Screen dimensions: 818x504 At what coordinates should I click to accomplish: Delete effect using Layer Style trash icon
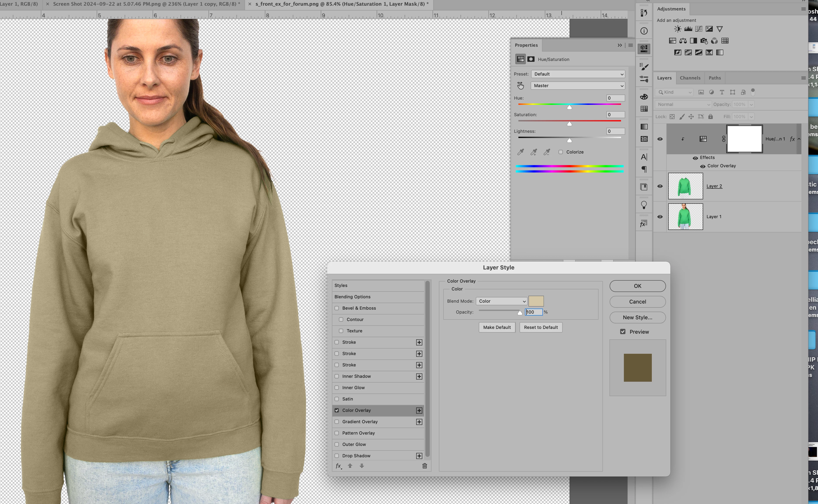point(424,466)
